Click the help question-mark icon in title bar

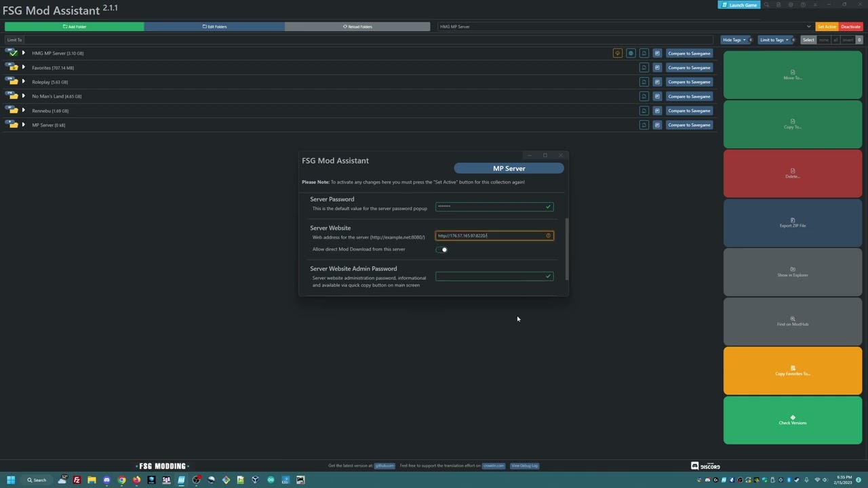point(803,5)
